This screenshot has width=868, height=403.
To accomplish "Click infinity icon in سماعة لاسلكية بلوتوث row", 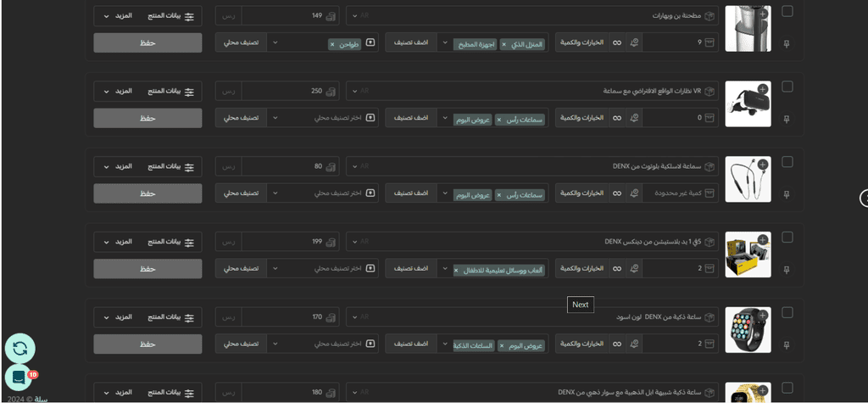I will click(x=617, y=193).
